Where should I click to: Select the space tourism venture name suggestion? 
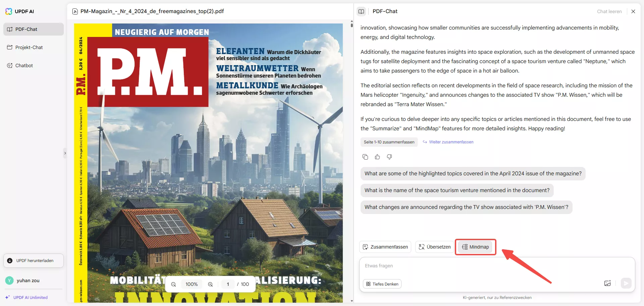[457, 190]
